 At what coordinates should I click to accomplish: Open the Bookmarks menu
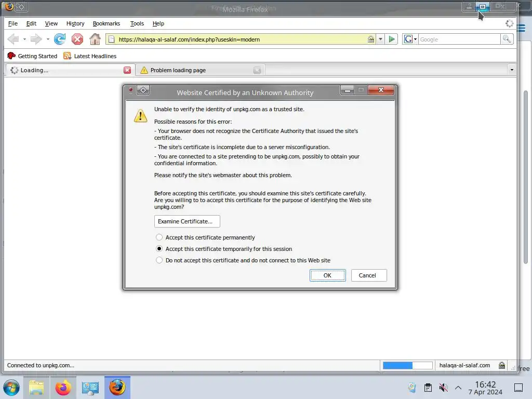click(107, 23)
